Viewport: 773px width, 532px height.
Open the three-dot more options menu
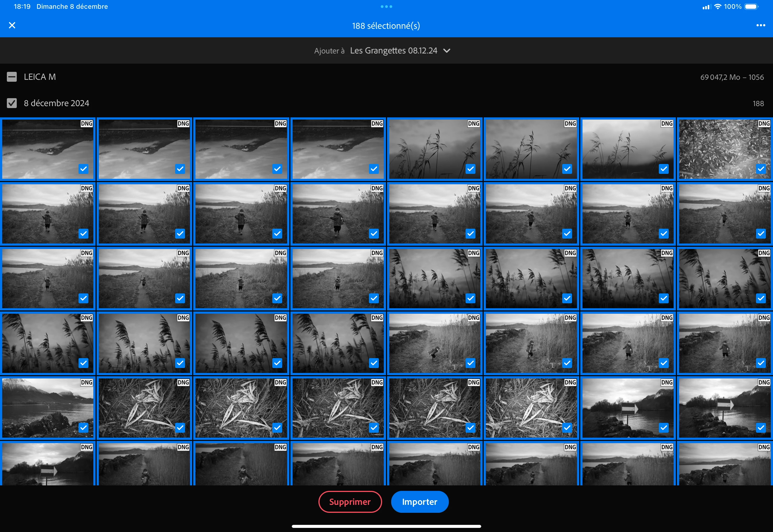coord(760,25)
